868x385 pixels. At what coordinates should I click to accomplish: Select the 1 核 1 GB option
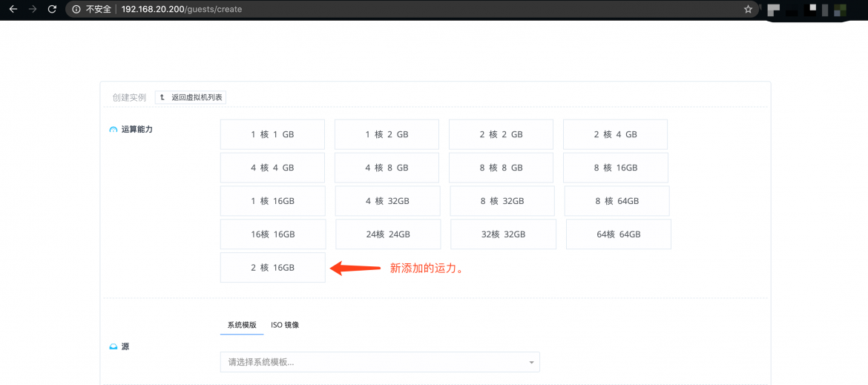(272, 134)
